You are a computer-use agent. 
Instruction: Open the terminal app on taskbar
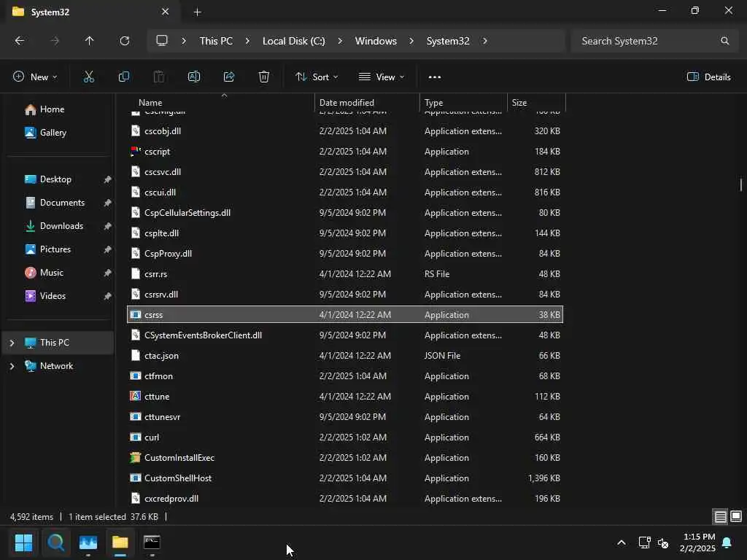pos(152,542)
